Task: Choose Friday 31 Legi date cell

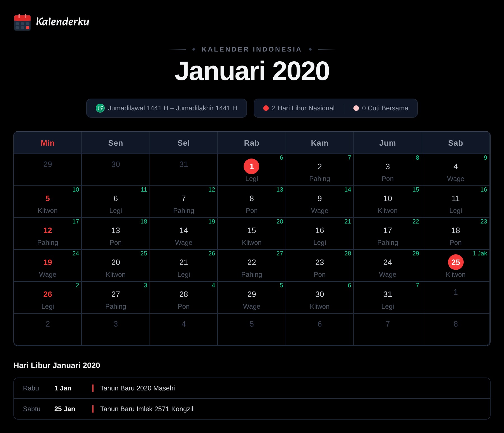Action: click(388, 297)
